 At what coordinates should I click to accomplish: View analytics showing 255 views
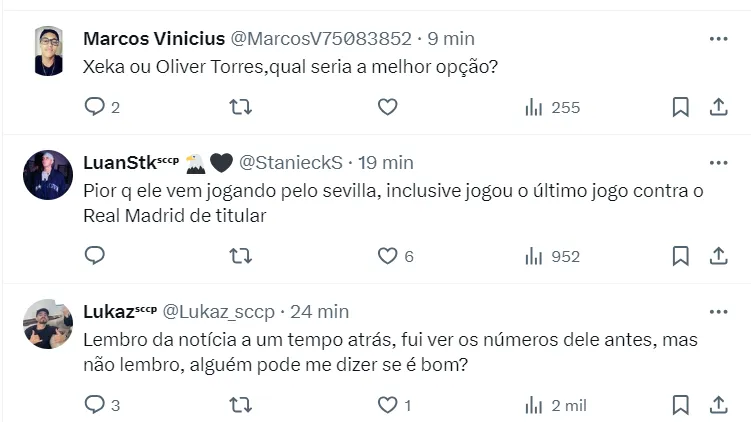click(x=552, y=107)
